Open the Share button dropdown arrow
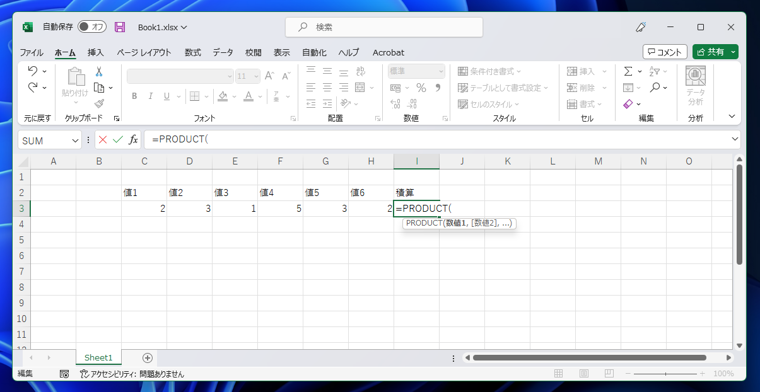Viewport: 760px width, 392px height. [x=734, y=52]
